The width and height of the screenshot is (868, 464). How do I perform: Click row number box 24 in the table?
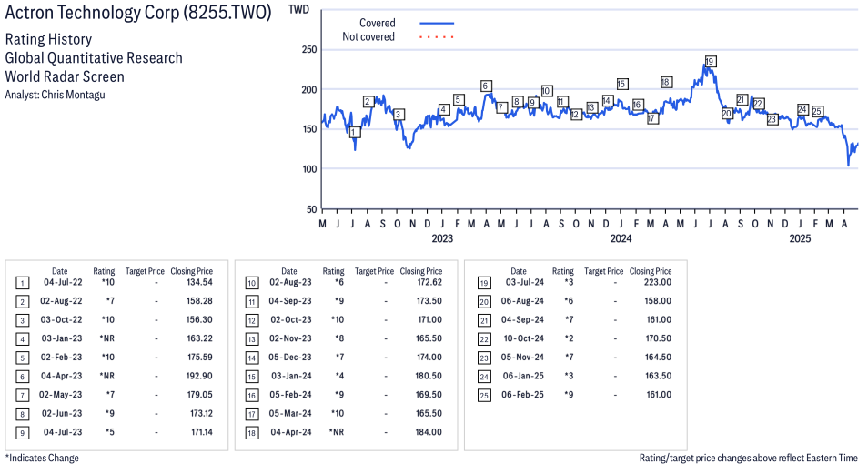point(484,377)
